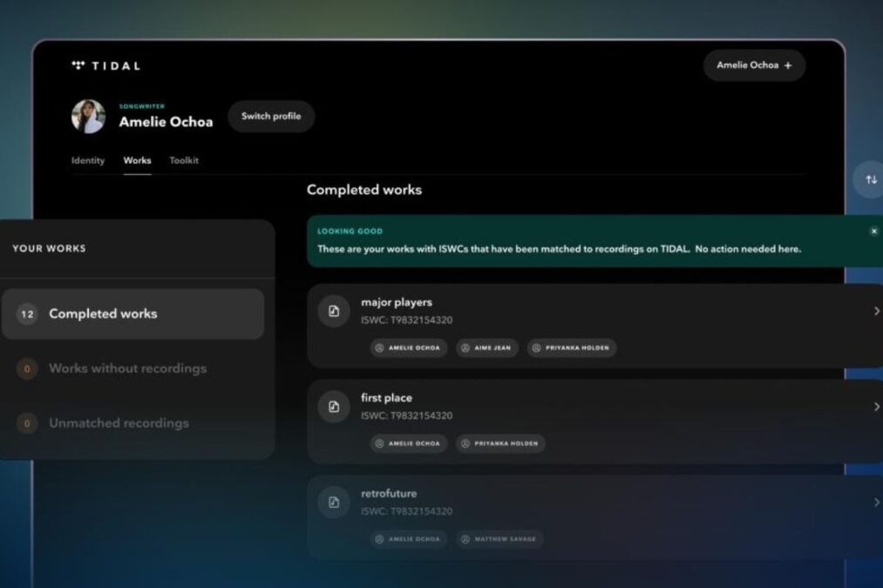The height and width of the screenshot is (588, 883).
Task: Click the Aime Jean writer tag
Action: click(x=486, y=348)
